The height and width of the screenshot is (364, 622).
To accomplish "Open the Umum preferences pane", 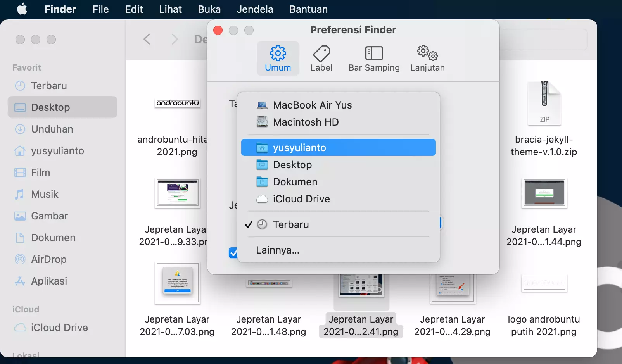I will (x=278, y=58).
